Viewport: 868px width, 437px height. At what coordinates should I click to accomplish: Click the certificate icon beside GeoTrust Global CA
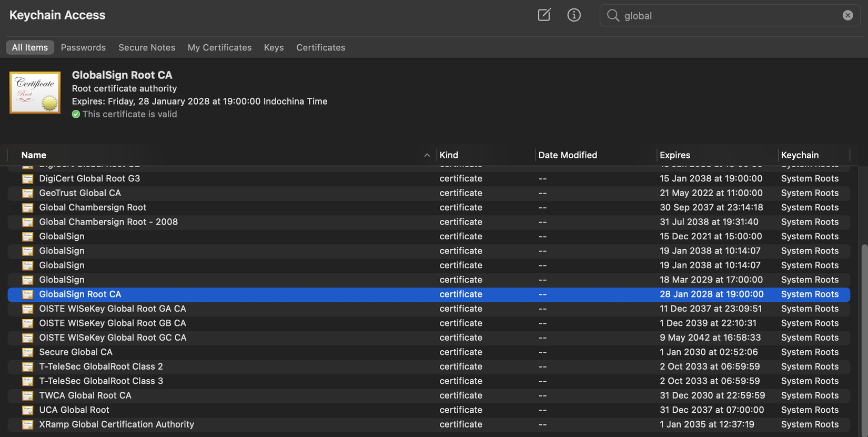pyautogui.click(x=28, y=193)
